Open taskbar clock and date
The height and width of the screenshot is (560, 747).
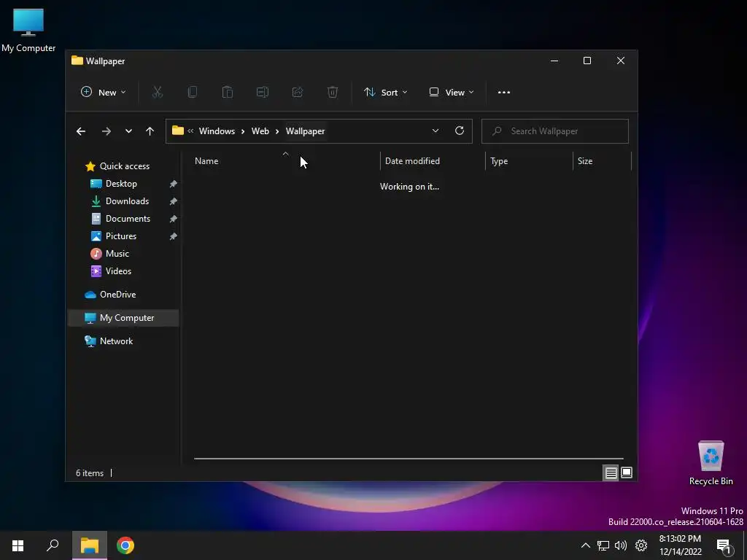click(681, 545)
